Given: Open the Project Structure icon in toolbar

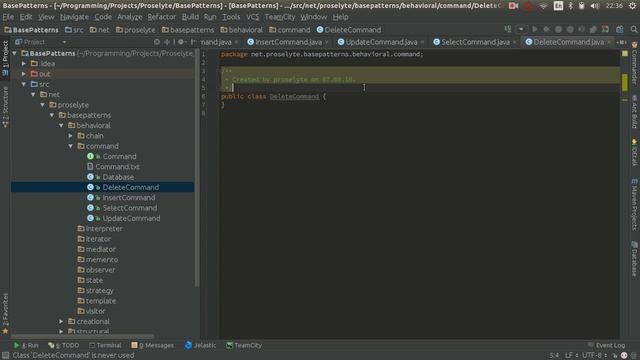Looking at the screenshot, I should 620,29.
